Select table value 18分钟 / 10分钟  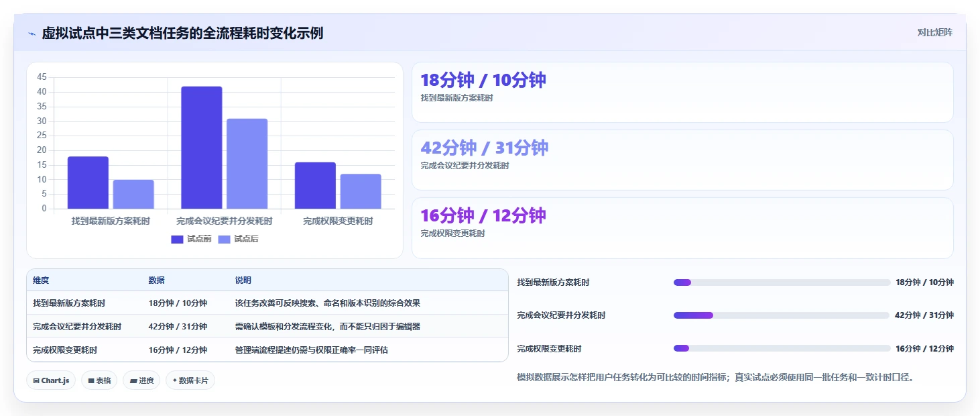(178, 303)
